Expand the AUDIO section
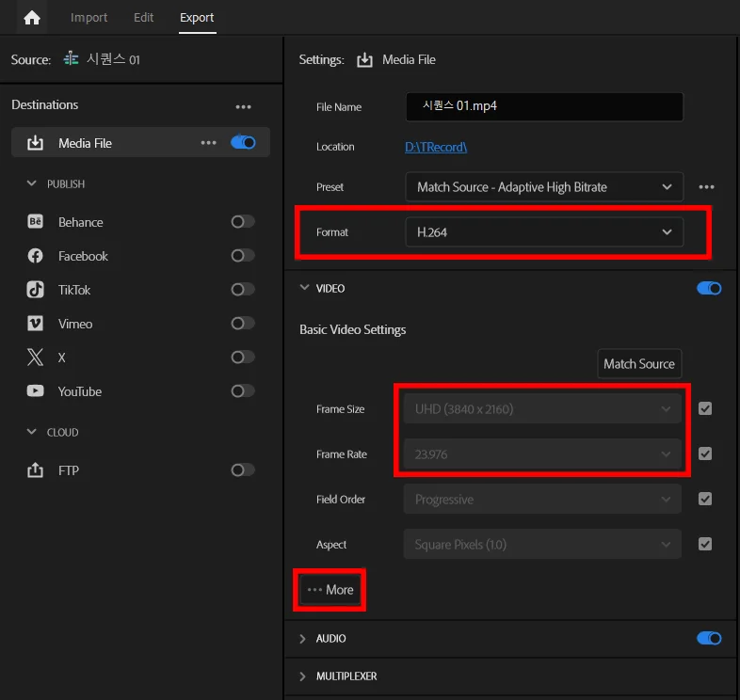This screenshot has width=740, height=700. pos(302,638)
